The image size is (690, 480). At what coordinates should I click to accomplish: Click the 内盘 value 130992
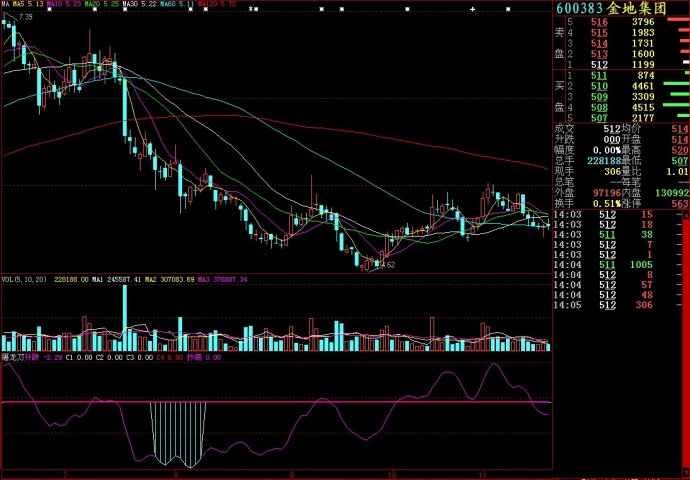672,193
